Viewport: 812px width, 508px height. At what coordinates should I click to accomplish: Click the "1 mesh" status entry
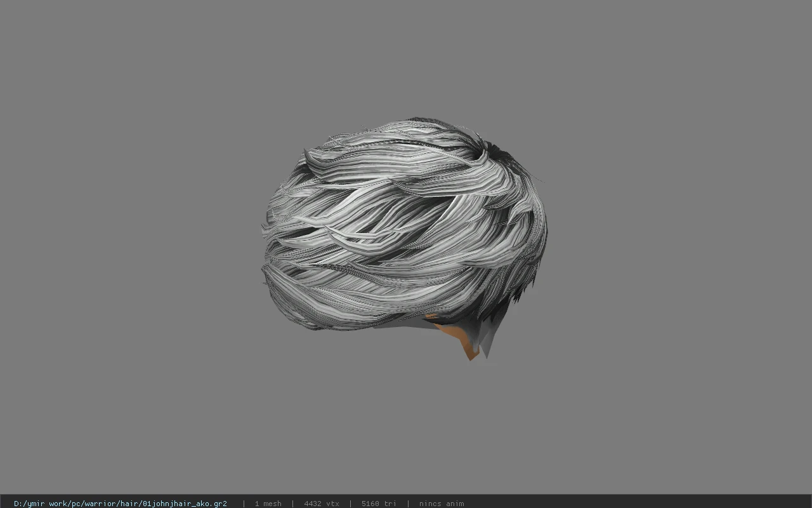pyautogui.click(x=268, y=504)
